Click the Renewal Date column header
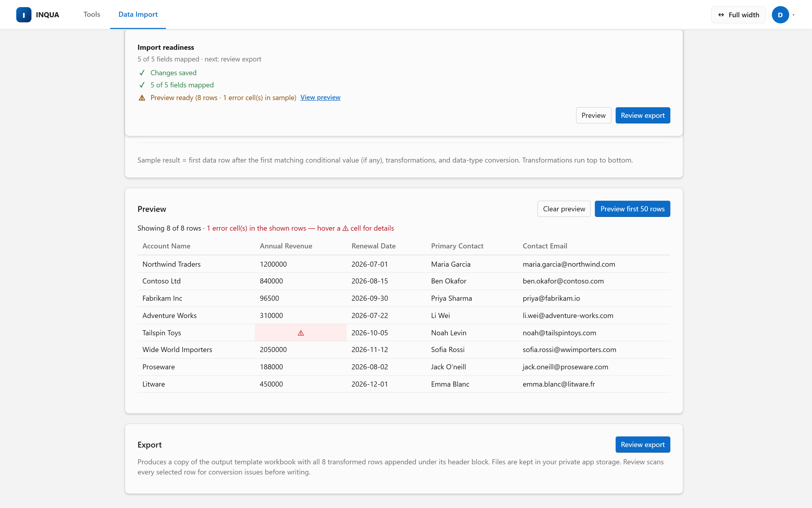Image resolution: width=812 pixels, height=508 pixels. click(x=374, y=246)
